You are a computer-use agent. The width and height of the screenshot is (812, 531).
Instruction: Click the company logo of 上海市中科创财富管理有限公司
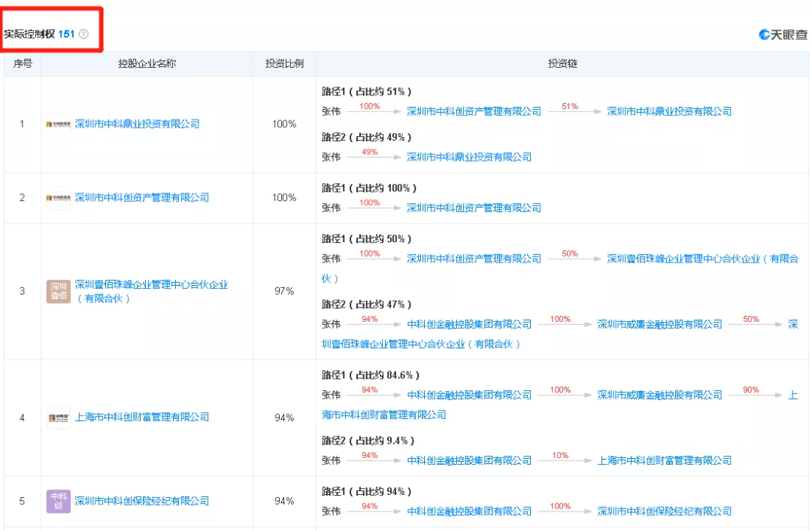58,417
